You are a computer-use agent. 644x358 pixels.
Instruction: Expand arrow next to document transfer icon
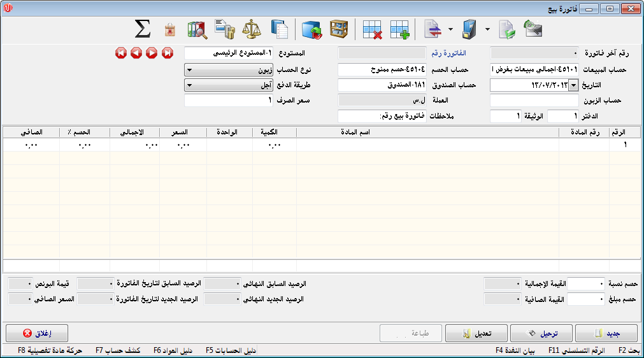[x=450, y=29]
